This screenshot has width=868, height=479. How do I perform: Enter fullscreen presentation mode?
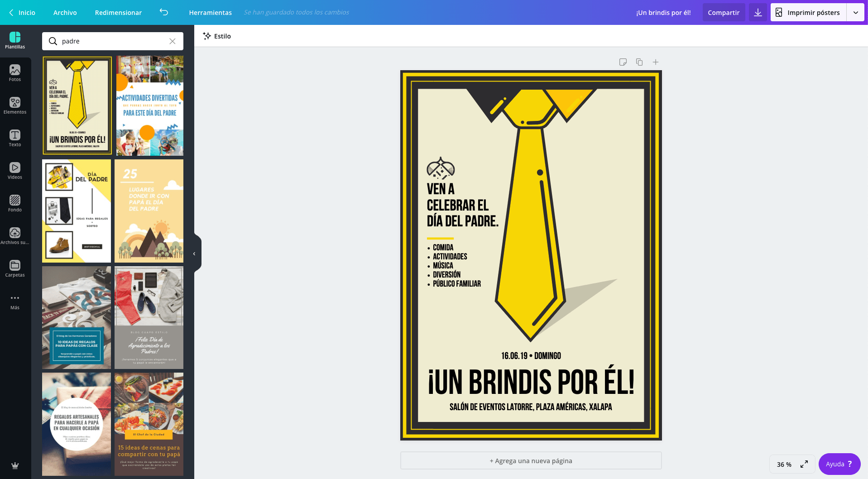[x=804, y=465]
